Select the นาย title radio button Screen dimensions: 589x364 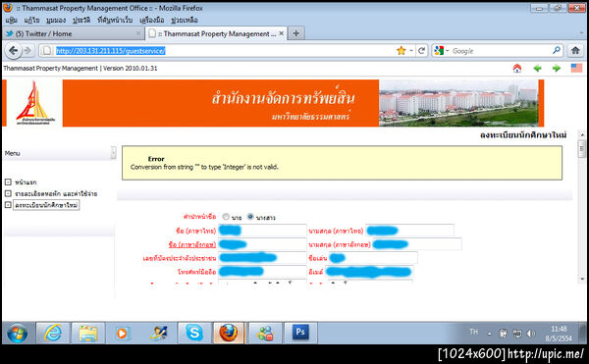(x=226, y=217)
